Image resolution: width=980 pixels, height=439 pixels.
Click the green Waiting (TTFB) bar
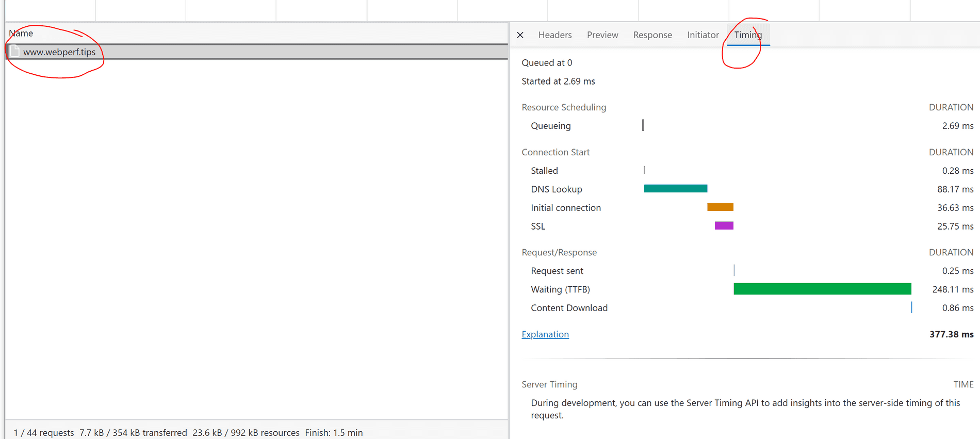(x=822, y=289)
